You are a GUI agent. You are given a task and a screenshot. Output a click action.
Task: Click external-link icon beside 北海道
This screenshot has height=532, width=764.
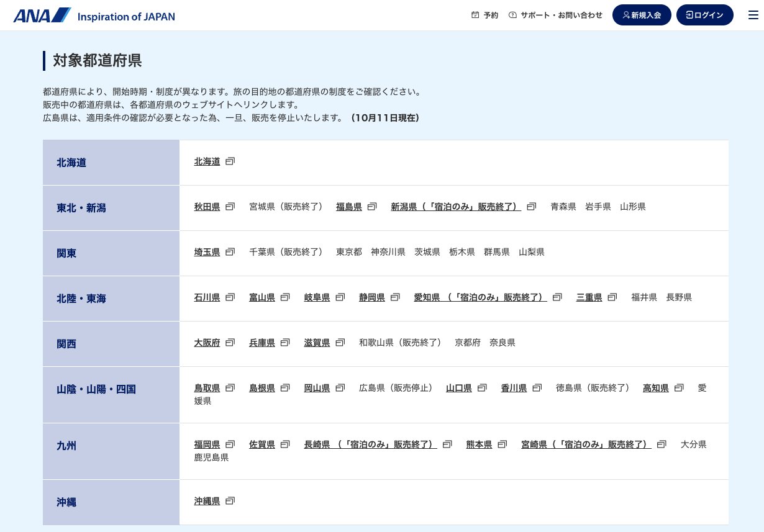coord(230,161)
